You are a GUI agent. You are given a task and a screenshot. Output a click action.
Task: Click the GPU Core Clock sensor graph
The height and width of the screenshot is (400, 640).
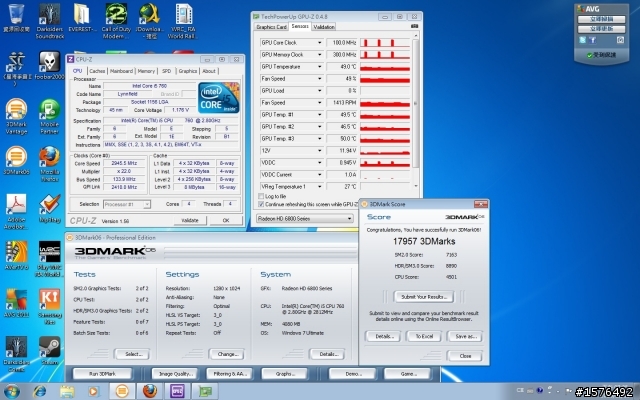(x=385, y=42)
